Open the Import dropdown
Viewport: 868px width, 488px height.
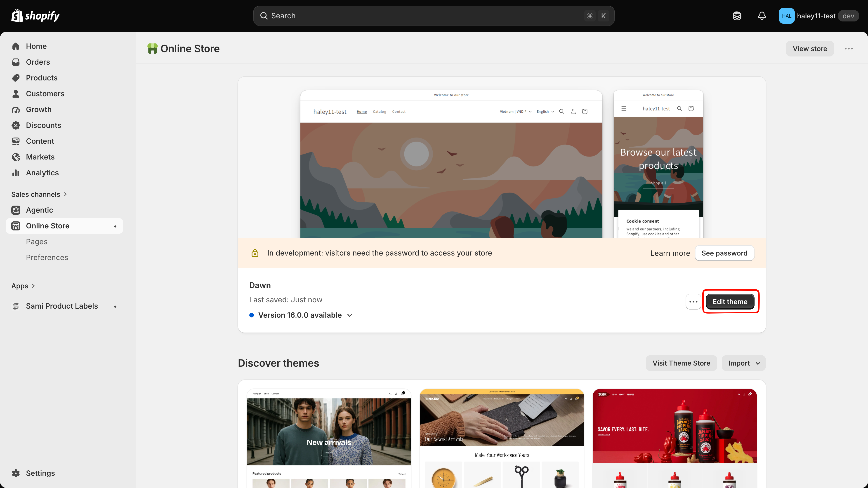coord(744,363)
